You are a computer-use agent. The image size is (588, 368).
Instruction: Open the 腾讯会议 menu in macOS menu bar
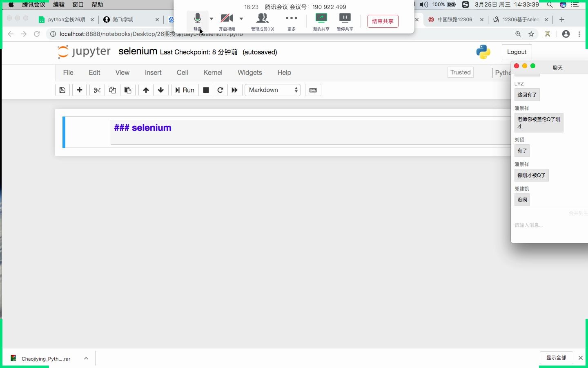[x=33, y=4]
